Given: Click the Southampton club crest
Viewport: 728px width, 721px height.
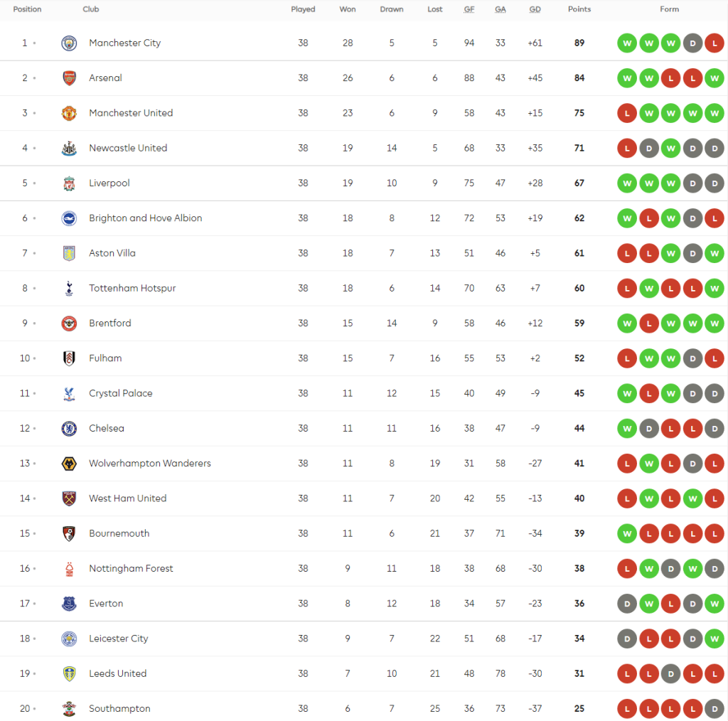Looking at the screenshot, I should [x=69, y=709].
